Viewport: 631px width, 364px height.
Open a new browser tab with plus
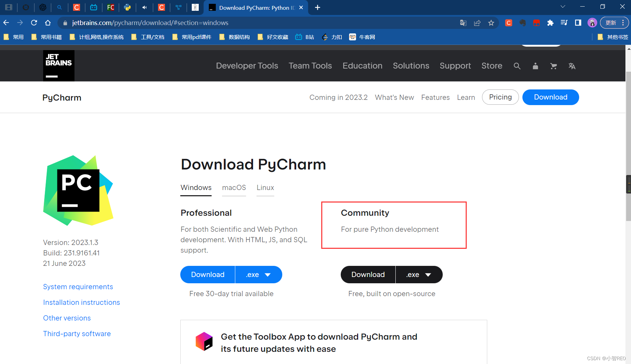[317, 7]
